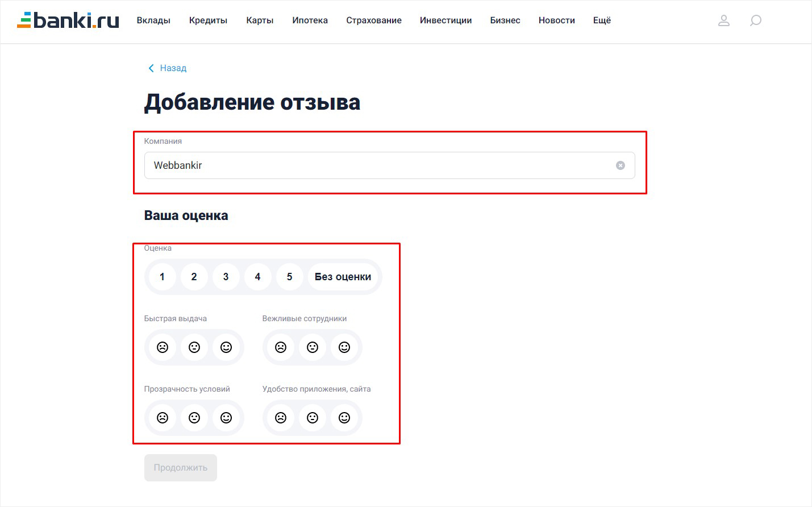The width and height of the screenshot is (812, 507).
Task: Select the happy smiley for Удобство приложения, сайта
Action: [x=344, y=417]
